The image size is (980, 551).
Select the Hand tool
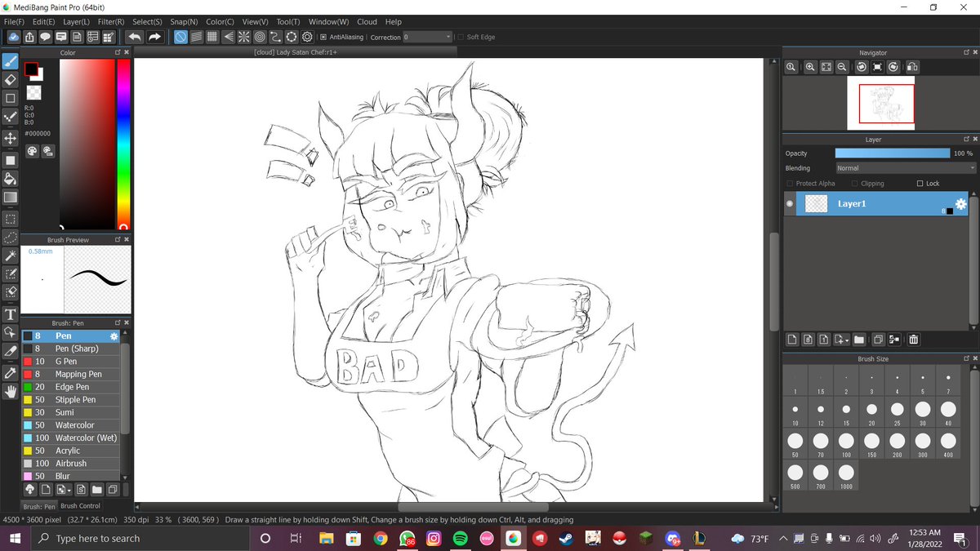(x=11, y=391)
